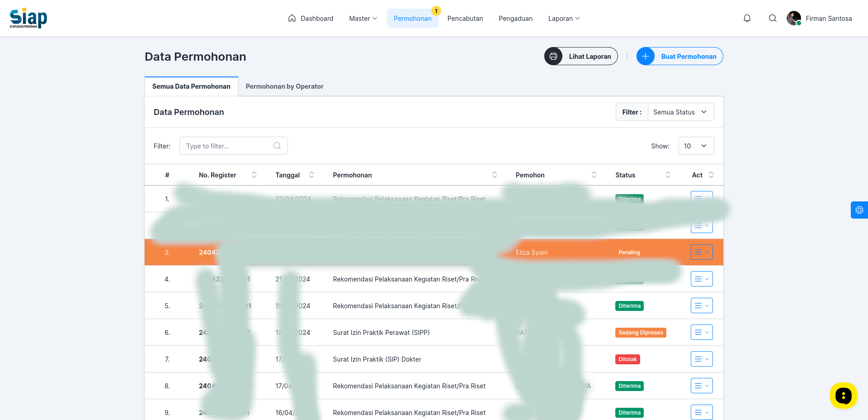Click the printer icon on Lihat Laporan

tap(553, 56)
